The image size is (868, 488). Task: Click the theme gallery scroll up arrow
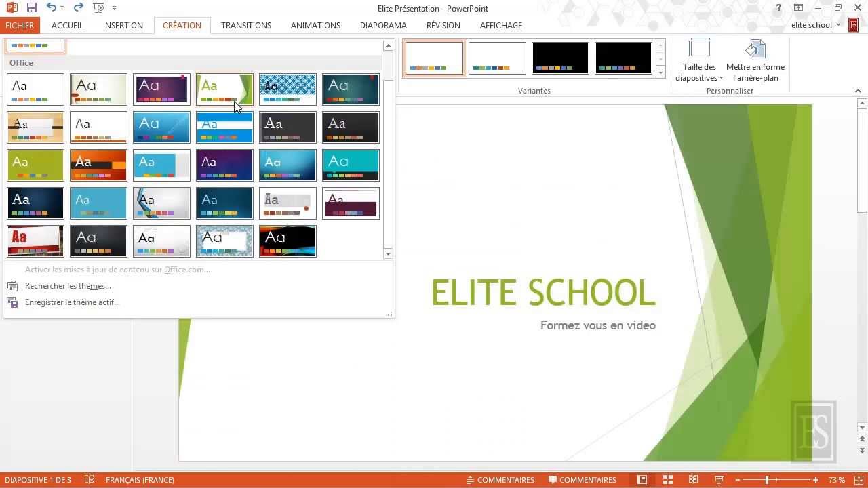coord(388,46)
